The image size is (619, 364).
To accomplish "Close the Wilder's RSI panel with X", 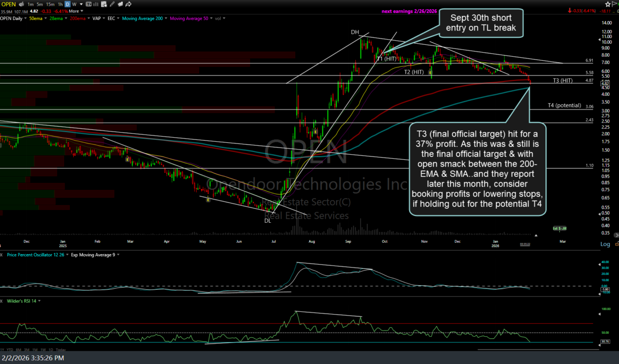I will [x=2, y=301].
